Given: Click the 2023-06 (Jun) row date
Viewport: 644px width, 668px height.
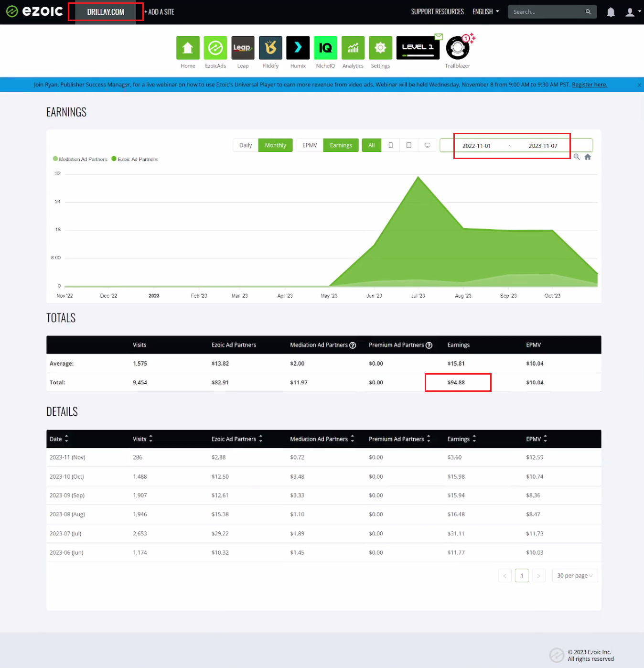Looking at the screenshot, I should (x=66, y=553).
